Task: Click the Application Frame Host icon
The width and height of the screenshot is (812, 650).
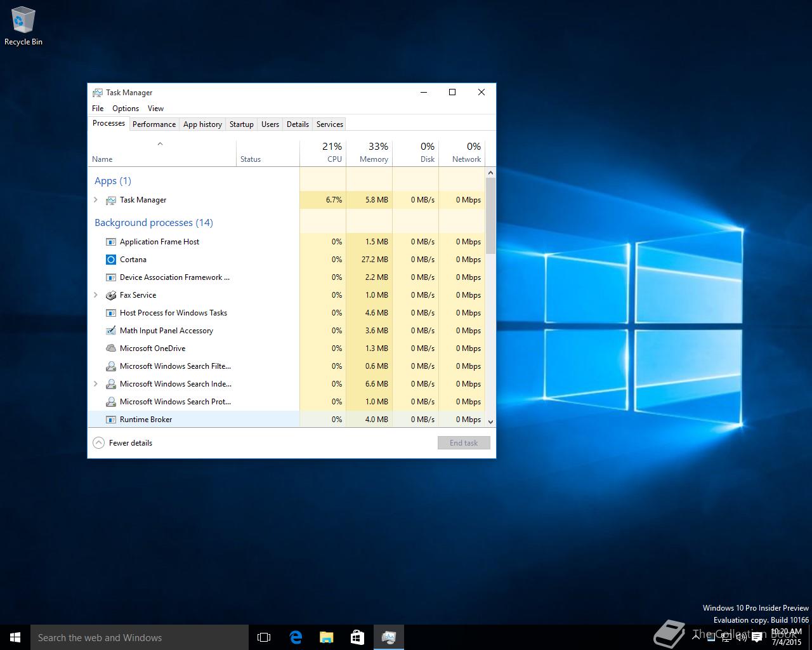Action: pyautogui.click(x=110, y=242)
